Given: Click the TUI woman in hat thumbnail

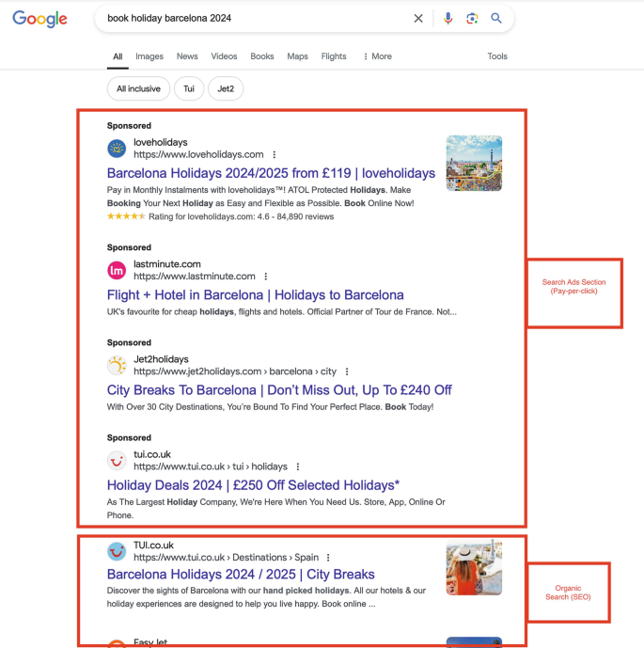Looking at the screenshot, I should pyautogui.click(x=474, y=567).
